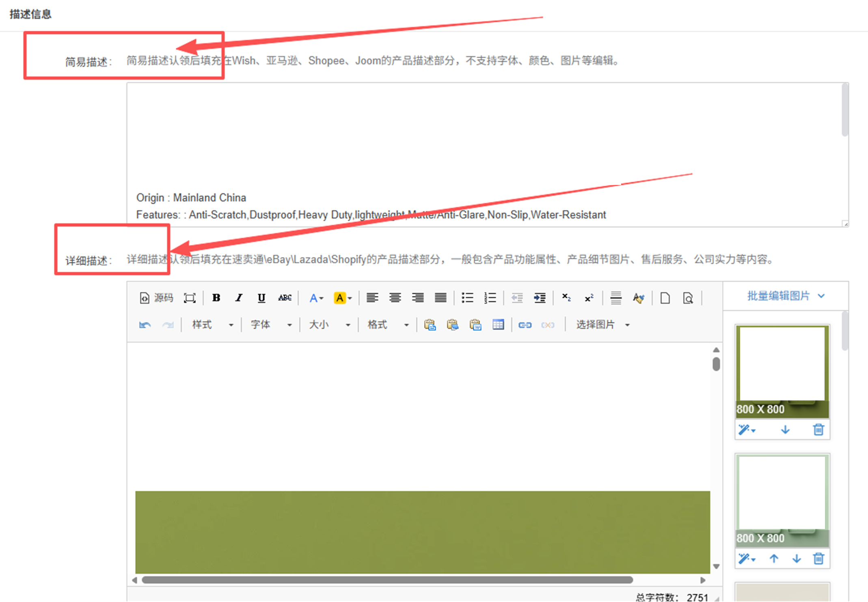Image resolution: width=868 pixels, height=602 pixels.
Task: Insert a numbered list
Action: [490, 298]
